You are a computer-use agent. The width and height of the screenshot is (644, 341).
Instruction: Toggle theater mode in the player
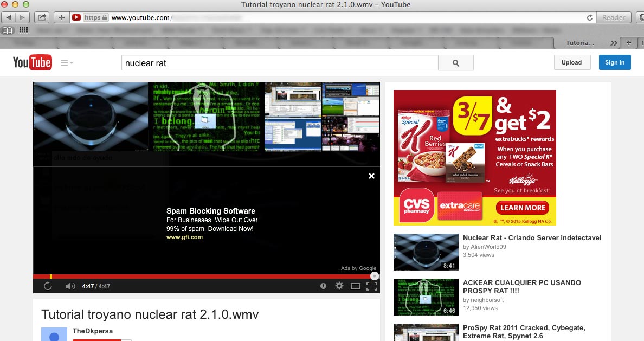click(356, 286)
